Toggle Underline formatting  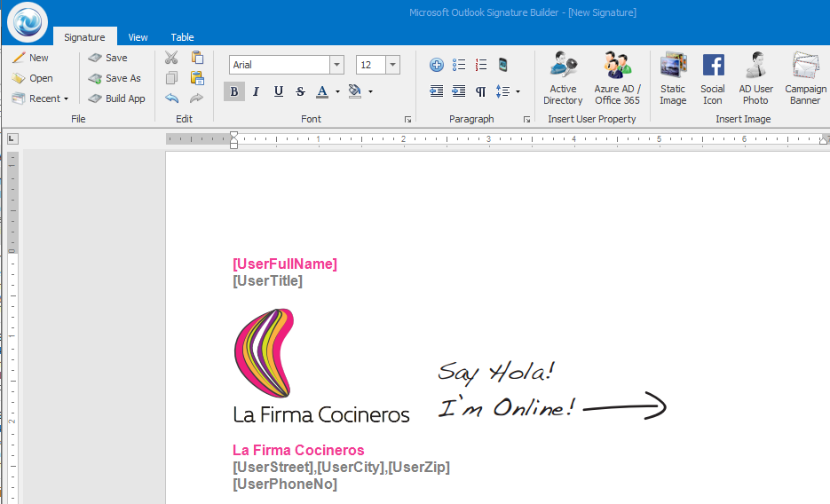coord(279,91)
